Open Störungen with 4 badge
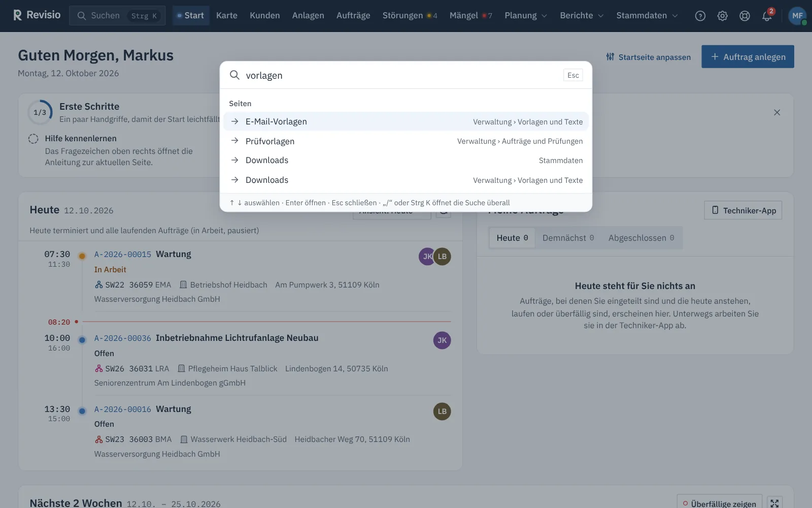The height and width of the screenshot is (508, 812). tap(410, 16)
